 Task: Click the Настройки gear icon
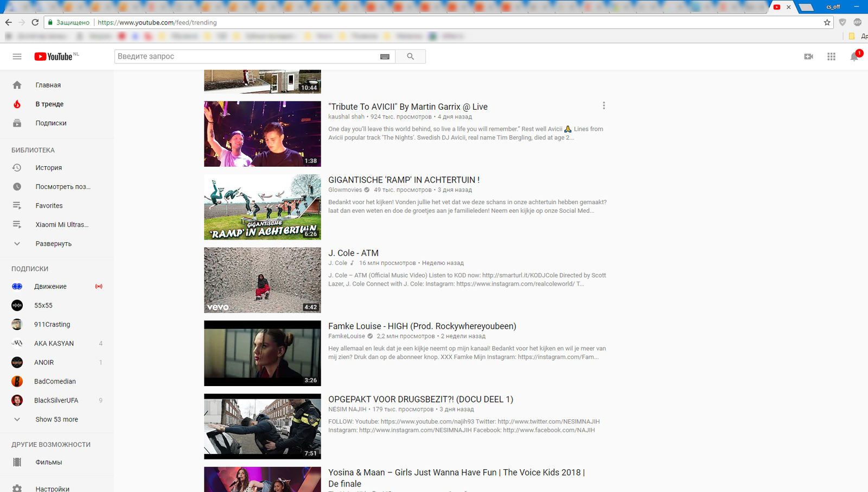click(17, 489)
